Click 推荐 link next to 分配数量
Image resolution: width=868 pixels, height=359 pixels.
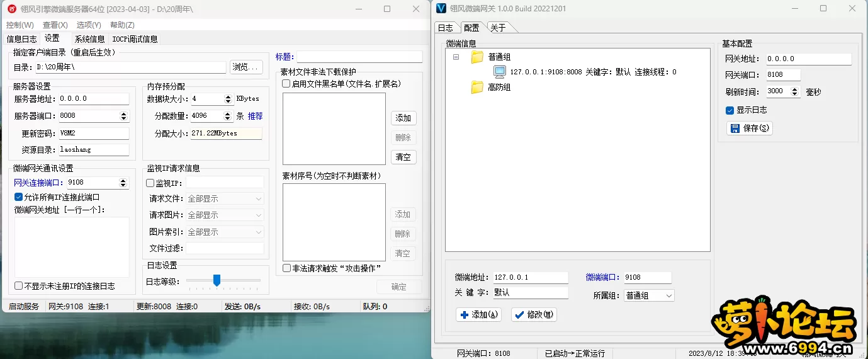(255, 116)
